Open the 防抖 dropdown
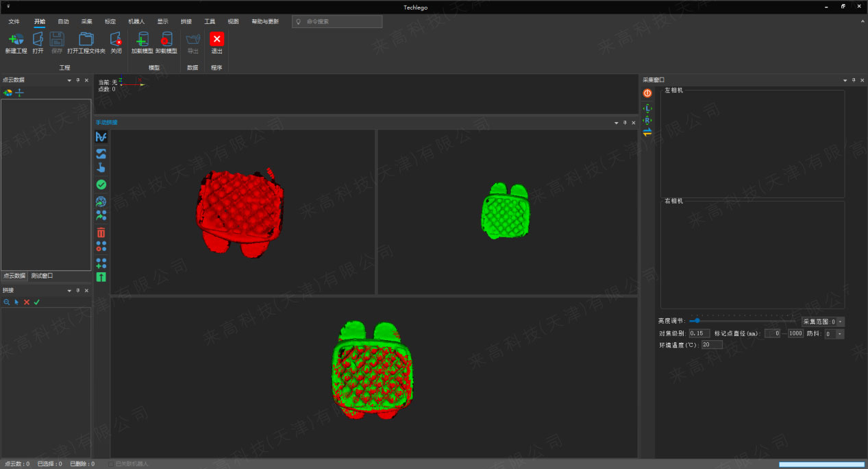The height and width of the screenshot is (469, 868). click(x=840, y=334)
